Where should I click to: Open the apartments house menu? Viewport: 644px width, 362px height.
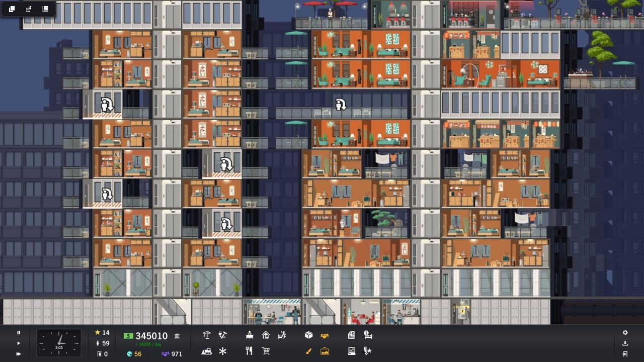pyautogui.click(x=266, y=334)
